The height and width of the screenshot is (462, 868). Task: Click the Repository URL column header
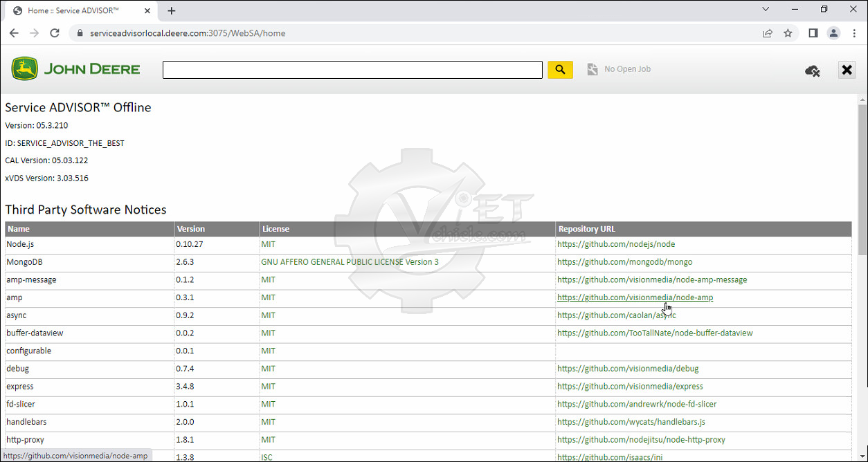coord(703,229)
